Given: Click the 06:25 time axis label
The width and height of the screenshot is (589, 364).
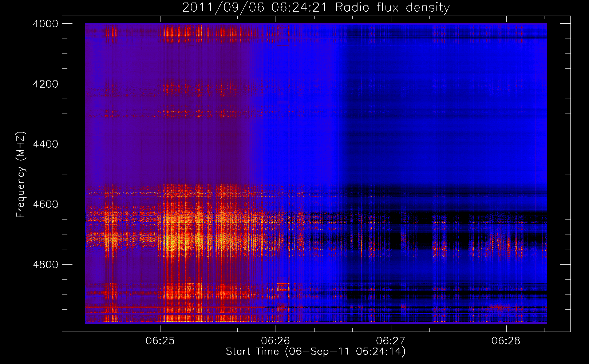Looking at the screenshot, I should click(160, 341).
